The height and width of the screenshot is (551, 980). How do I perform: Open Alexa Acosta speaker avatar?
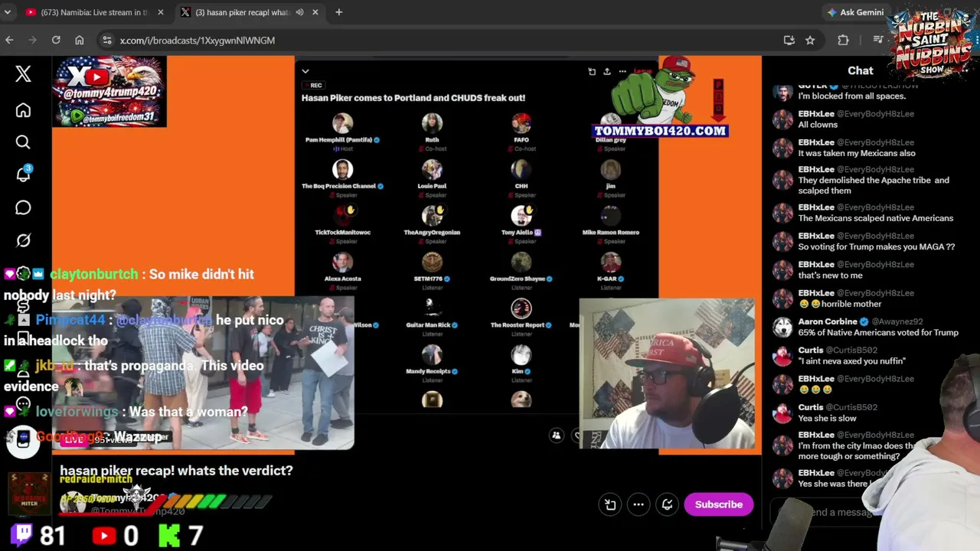(x=342, y=262)
